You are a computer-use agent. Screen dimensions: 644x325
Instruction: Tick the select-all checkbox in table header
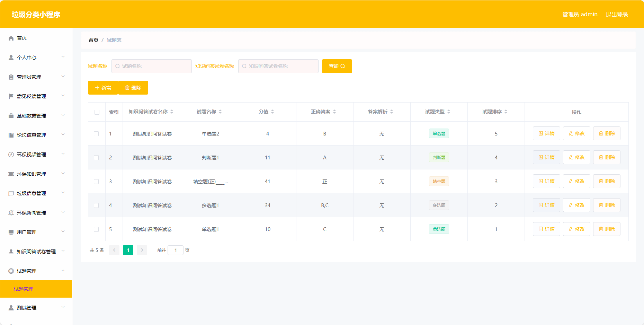(x=97, y=112)
